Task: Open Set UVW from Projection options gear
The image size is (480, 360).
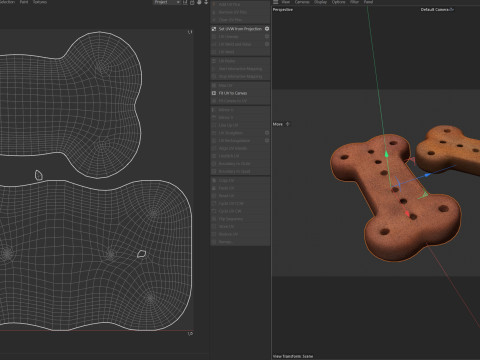Action: [x=267, y=29]
